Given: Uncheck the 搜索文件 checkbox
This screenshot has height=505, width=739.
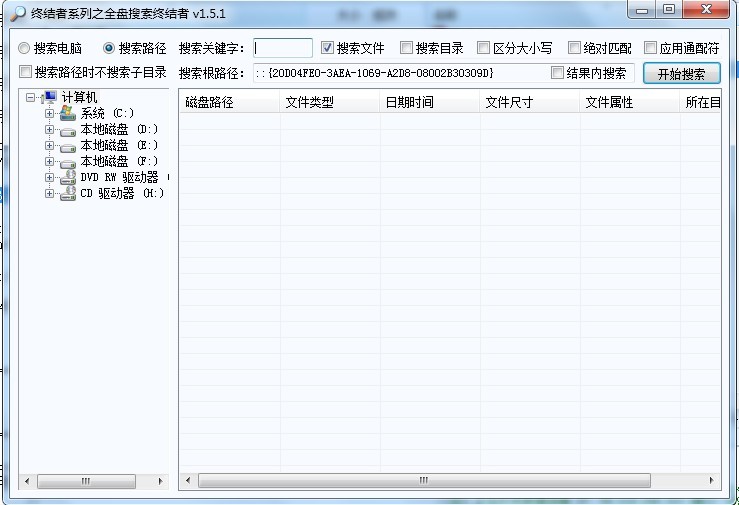Looking at the screenshot, I should point(327,48).
